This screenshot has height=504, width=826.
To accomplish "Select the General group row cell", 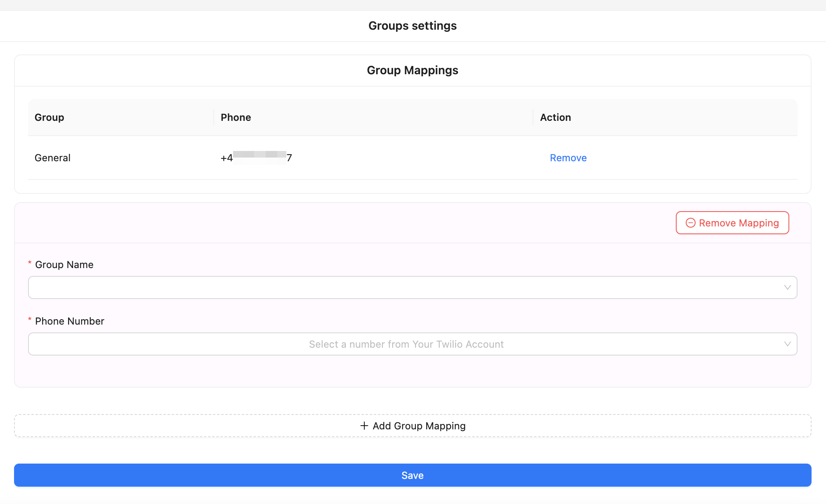I will 53,158.
